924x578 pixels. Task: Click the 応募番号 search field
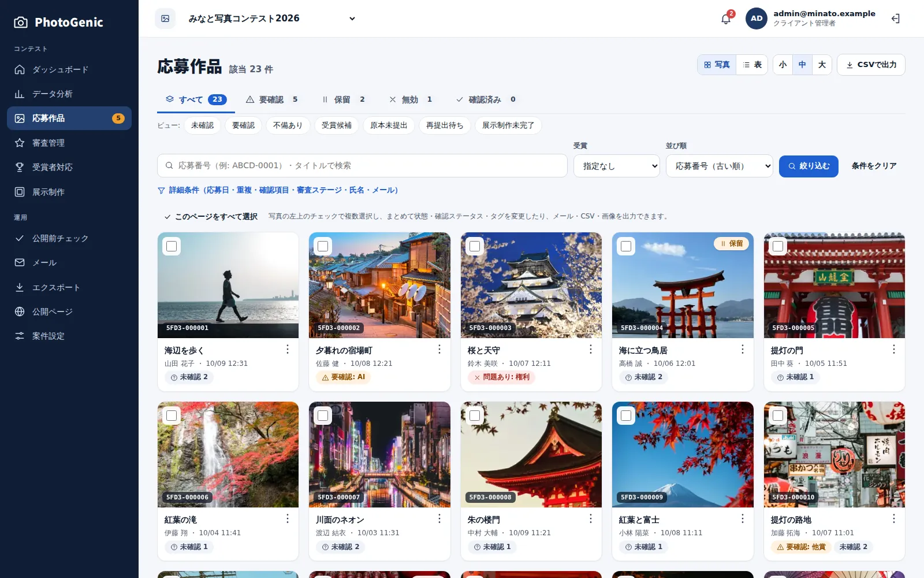(362, 166)
